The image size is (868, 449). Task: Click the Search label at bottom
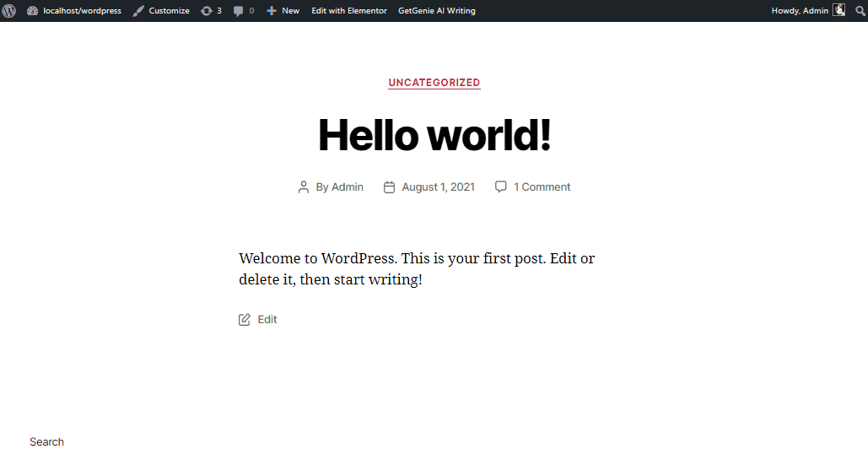46,441
